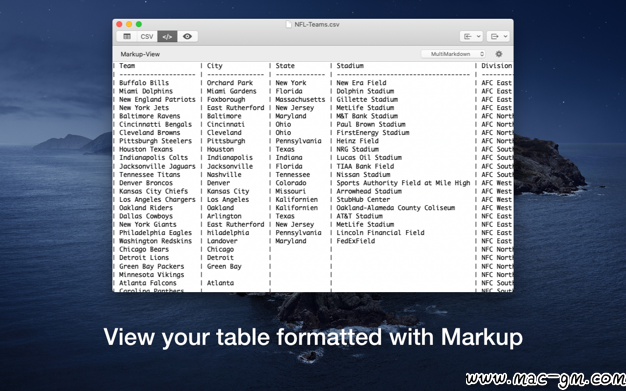Select the Denver Broncos cell
Screen dimensions: 626x391
point(146,183)
